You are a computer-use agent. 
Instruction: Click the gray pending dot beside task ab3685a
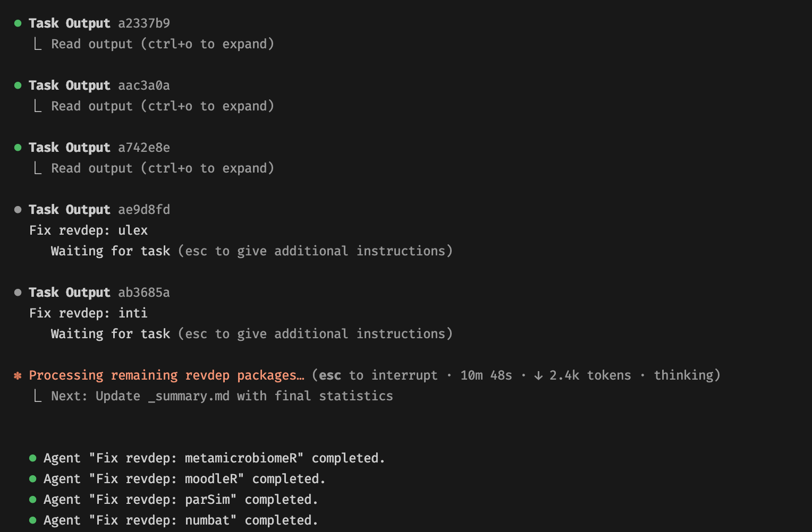coord(18,293)
